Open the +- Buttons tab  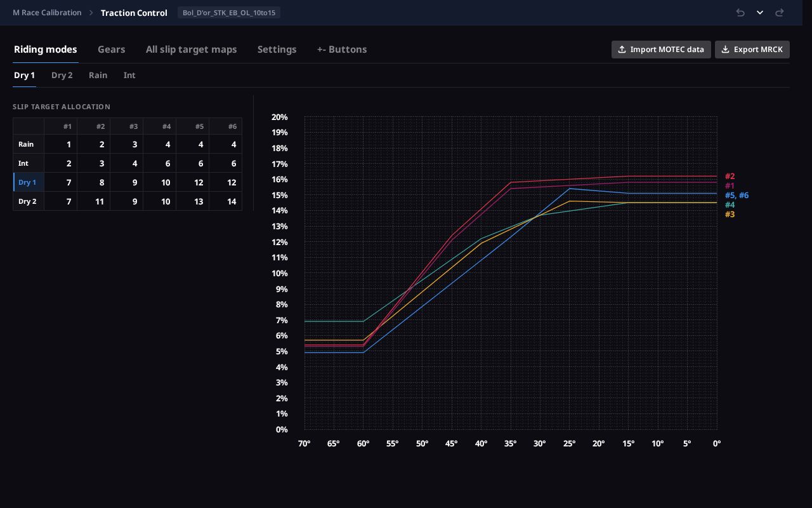pos(342,50)
